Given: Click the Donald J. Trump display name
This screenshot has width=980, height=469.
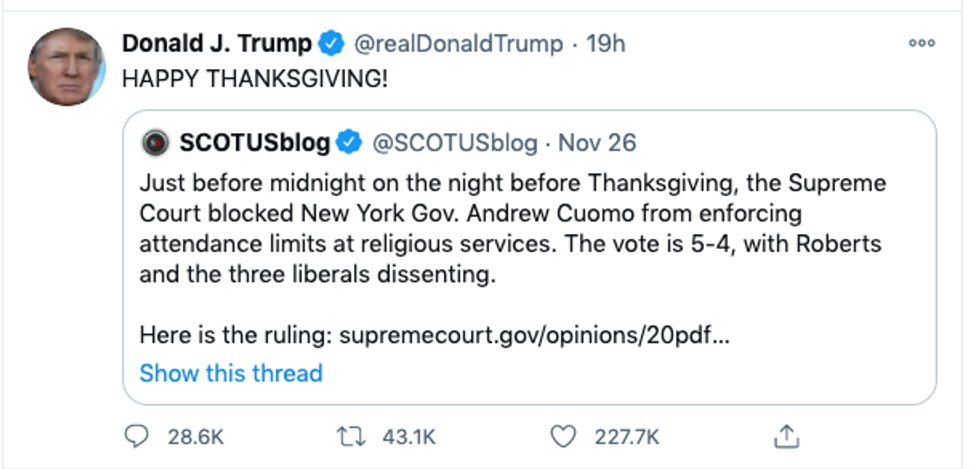Looking at the screenshot, I should point(217,44).
